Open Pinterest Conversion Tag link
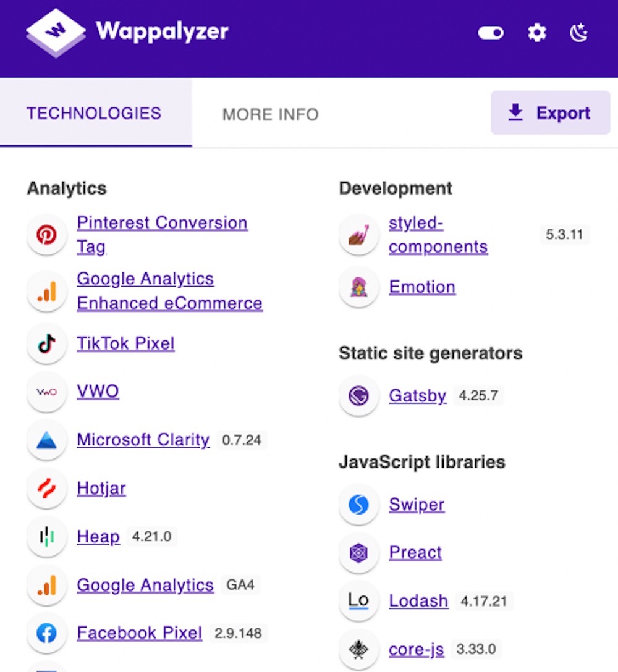 (x=162, y=235)
